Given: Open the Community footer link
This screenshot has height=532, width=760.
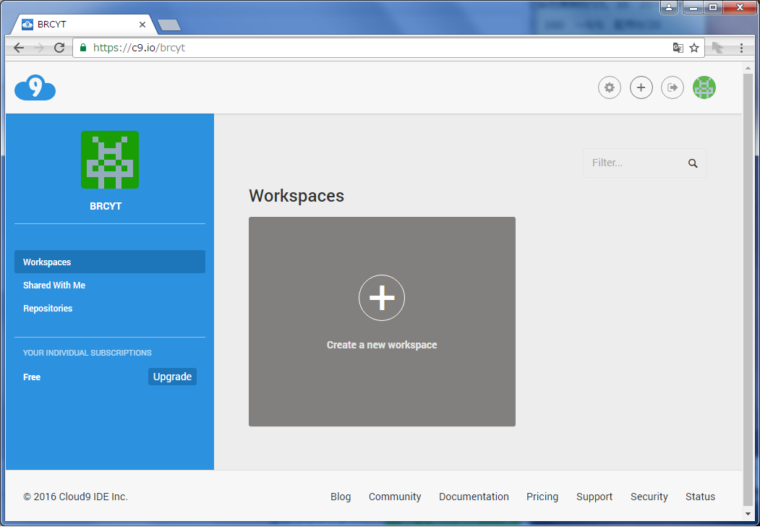Looking at the screenshot, I should 395,497.
